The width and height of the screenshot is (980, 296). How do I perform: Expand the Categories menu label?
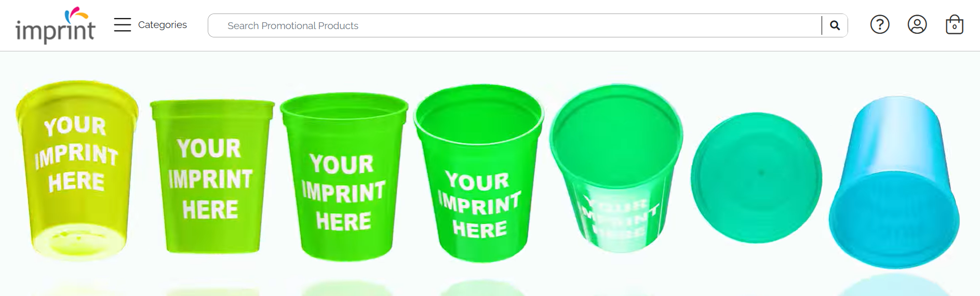[x=163, y=24]
